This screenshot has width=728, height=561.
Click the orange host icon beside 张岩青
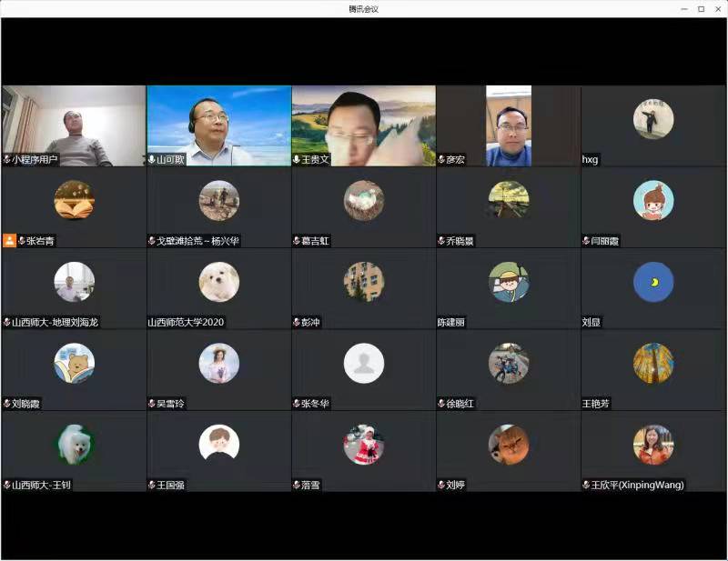coord(9,241)
